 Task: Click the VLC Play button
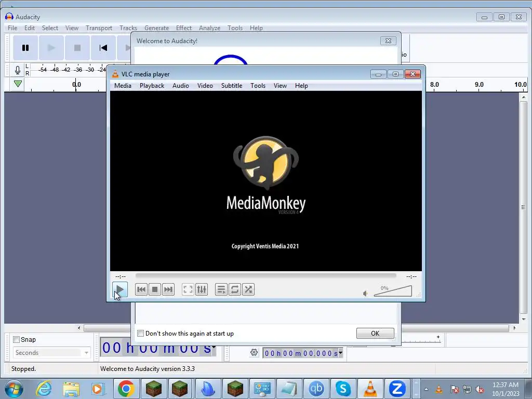point(120,289)
